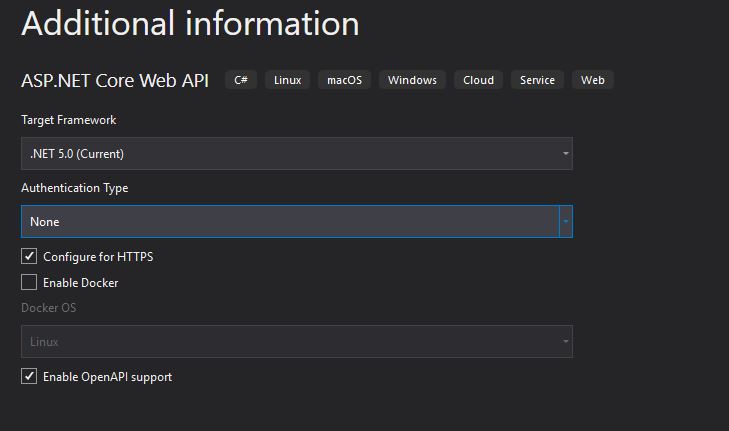Select the Cloud project type tag
The image size is (729, 431).
[478, 80]
